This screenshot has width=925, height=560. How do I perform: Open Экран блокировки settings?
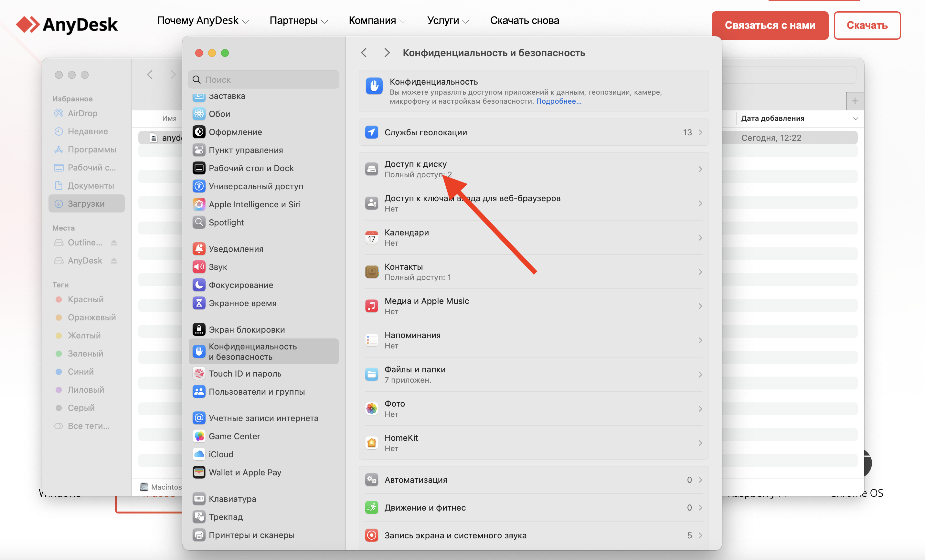(264, 329)
